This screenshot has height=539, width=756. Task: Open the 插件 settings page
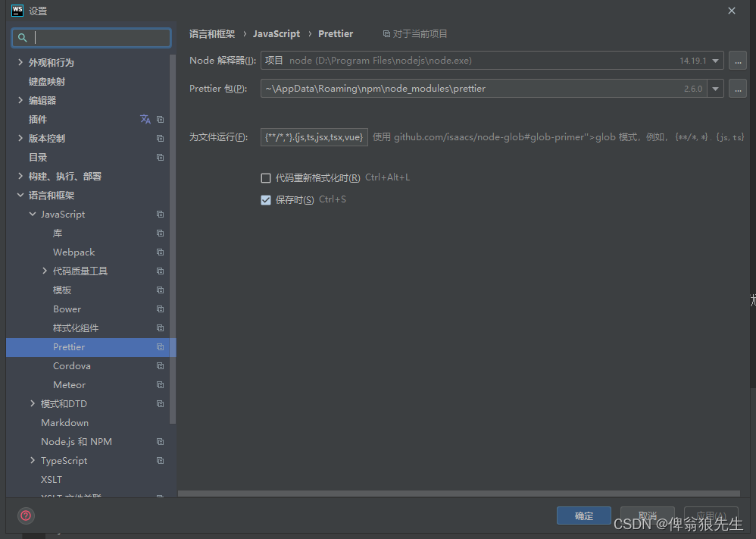(38, 119)
